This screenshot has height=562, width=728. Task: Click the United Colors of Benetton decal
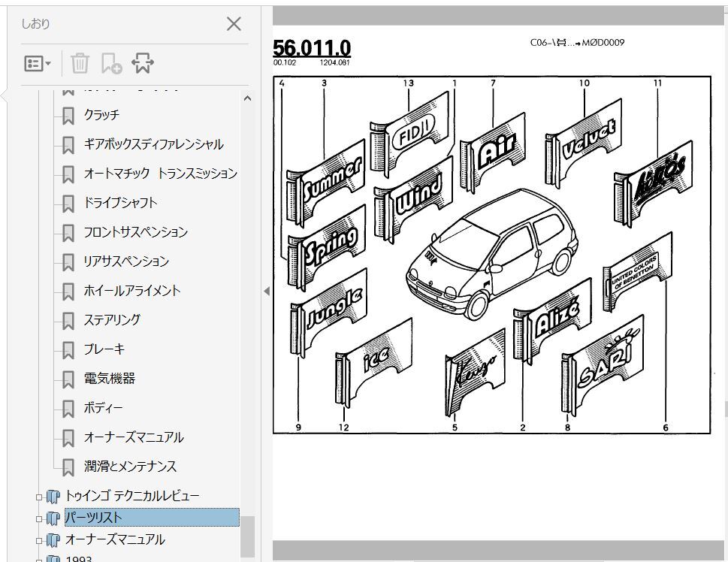tap(637, 272)
